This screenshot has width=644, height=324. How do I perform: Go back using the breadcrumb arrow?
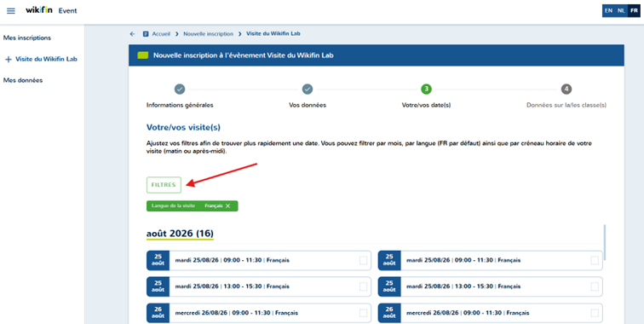132,34
